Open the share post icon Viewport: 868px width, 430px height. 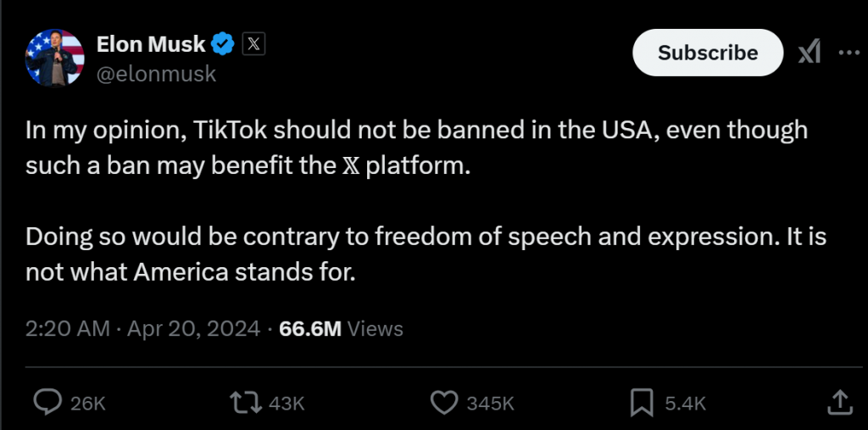click(x=838, y=402)
